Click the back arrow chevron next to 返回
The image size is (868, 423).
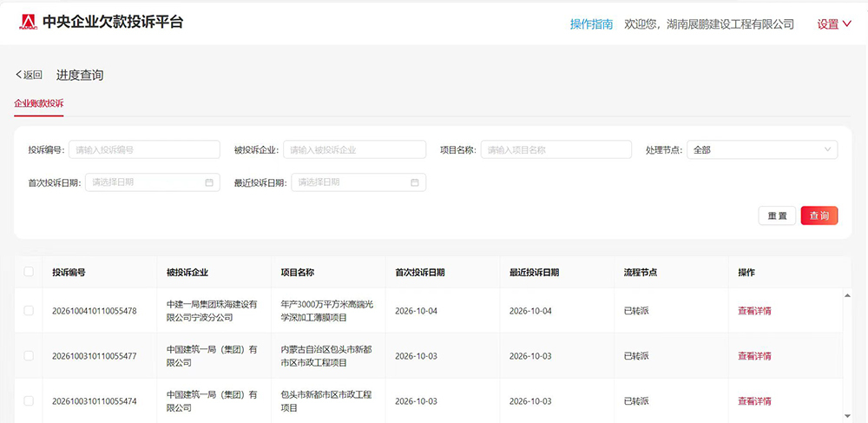(18, 75)
